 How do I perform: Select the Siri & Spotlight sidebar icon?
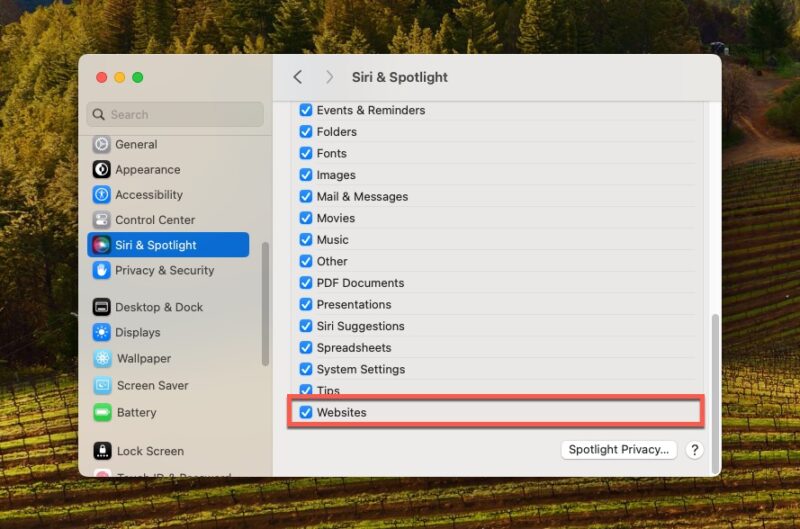[102, 245]
